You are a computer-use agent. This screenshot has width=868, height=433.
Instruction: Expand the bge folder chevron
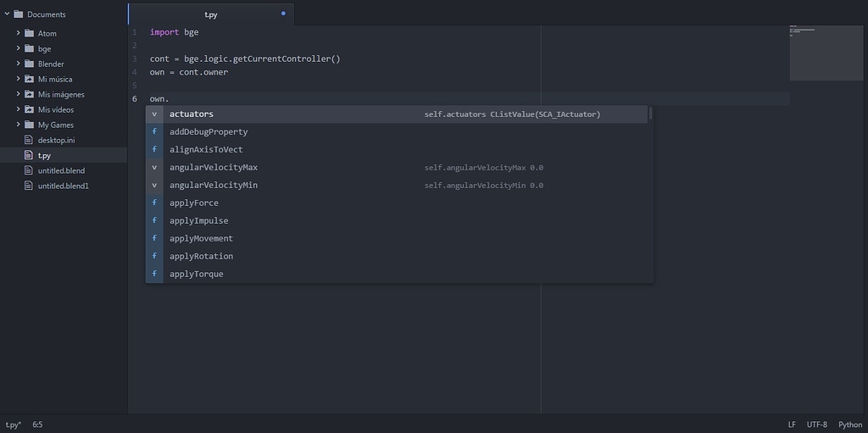click(18, 48)
